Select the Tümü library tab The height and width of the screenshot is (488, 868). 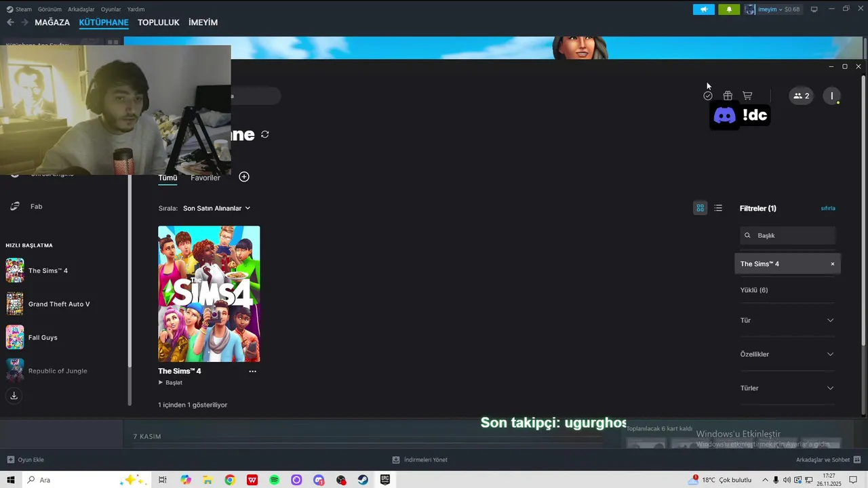(167, 178)
